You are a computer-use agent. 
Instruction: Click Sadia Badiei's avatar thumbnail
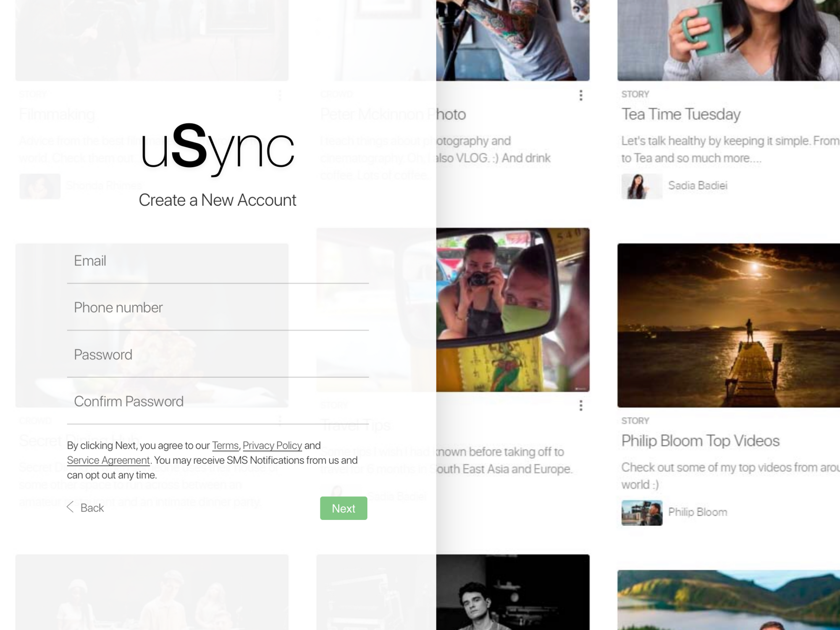pyautogui.click(x=641, y=186)
